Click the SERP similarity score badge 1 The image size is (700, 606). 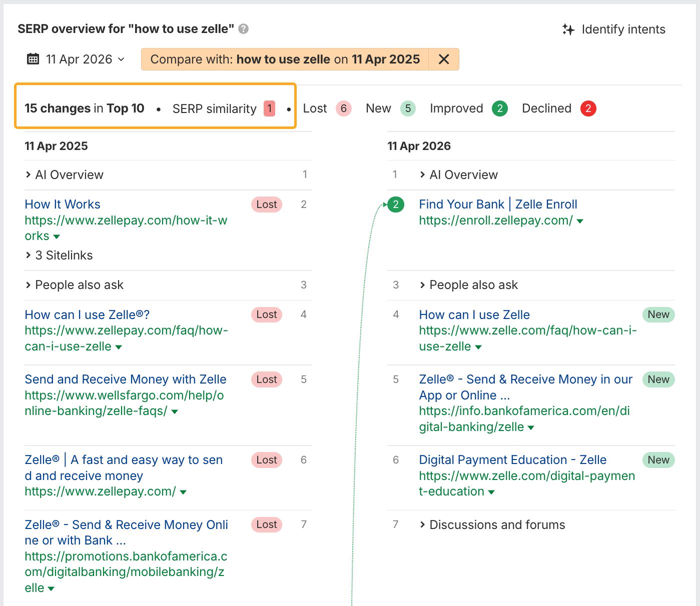coord(270,108)
